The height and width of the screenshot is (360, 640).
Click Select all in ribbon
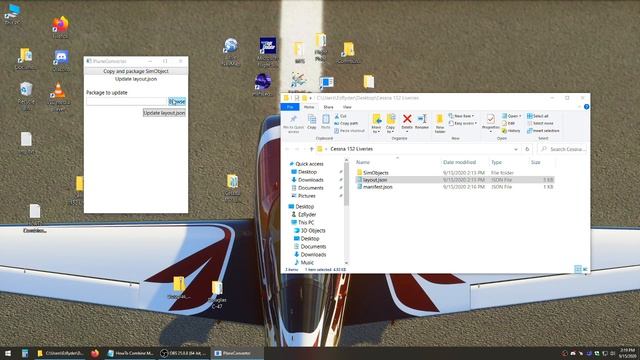tap(538, 116)
